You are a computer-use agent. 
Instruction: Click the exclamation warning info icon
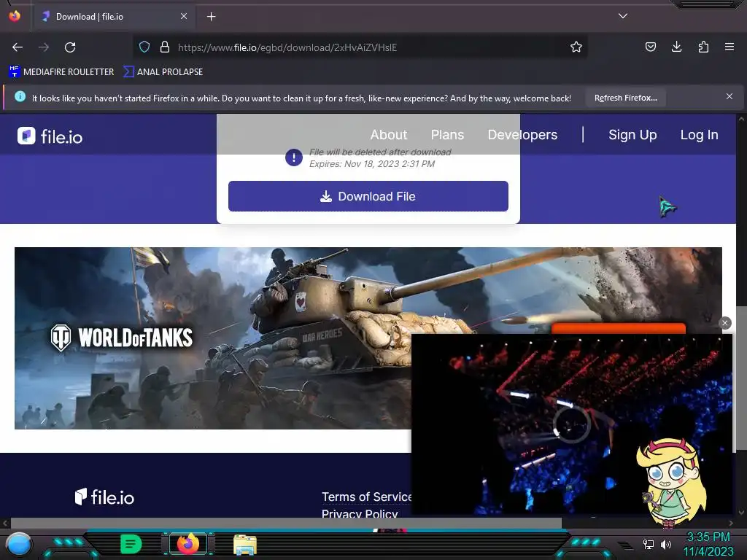pos(294,157)
